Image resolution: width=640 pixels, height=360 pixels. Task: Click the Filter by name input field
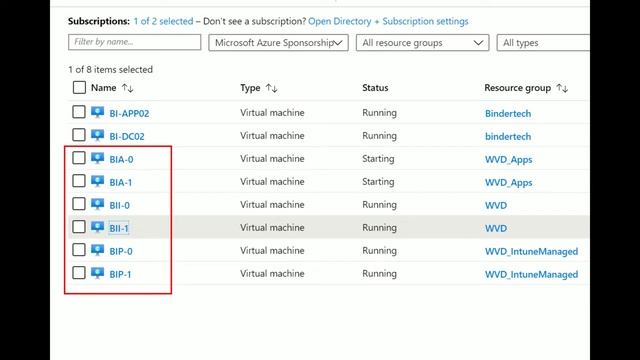coord(135,42)
